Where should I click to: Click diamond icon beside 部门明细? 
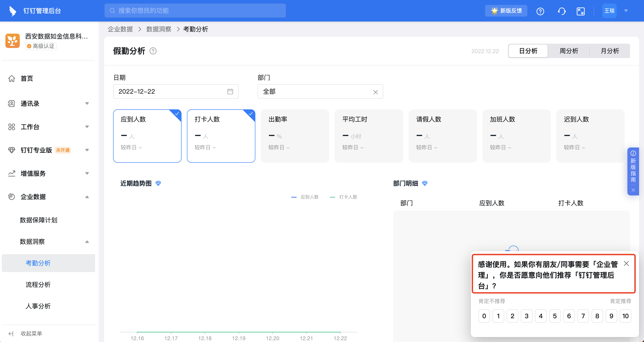point(425,184)
